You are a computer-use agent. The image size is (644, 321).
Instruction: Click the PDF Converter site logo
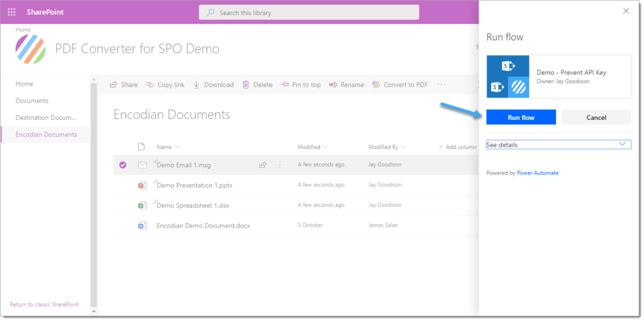tap(30, 49)
